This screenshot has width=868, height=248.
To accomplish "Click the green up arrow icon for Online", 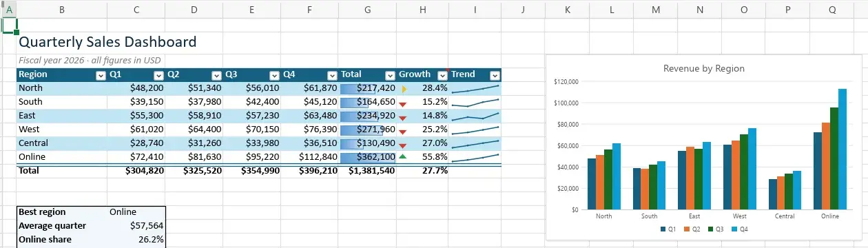I will point(403,157).
